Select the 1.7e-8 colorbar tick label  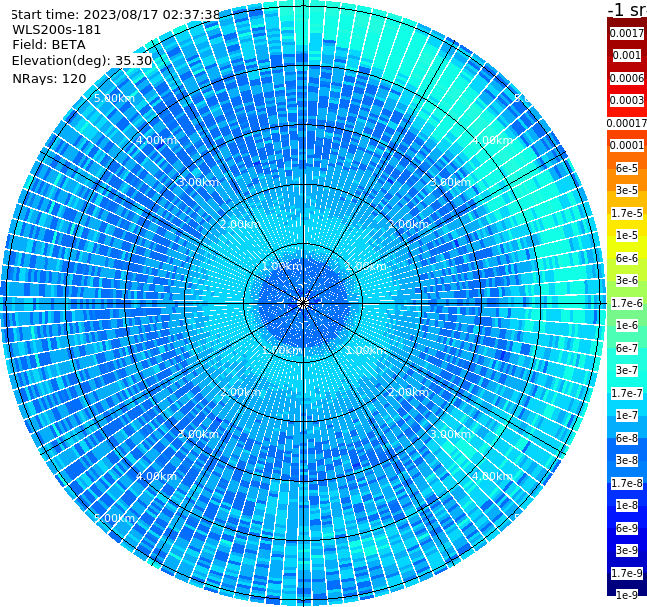[627, 483]
